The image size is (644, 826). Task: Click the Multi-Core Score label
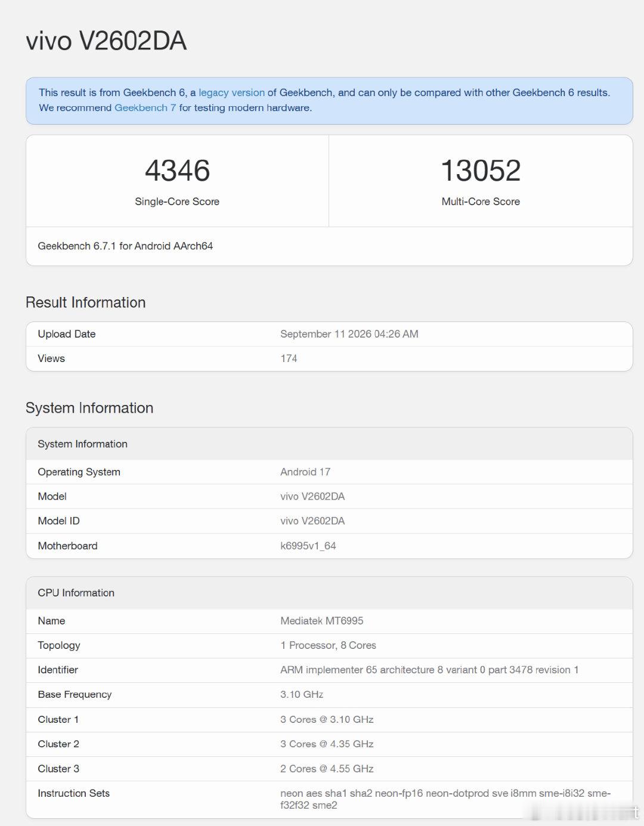pyautogui.click(x=481, y=202)
